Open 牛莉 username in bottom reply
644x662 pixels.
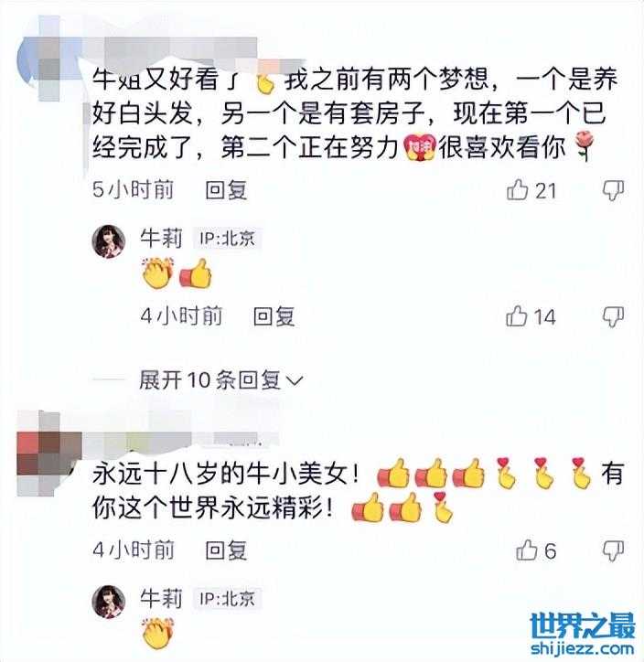(161, 598)
